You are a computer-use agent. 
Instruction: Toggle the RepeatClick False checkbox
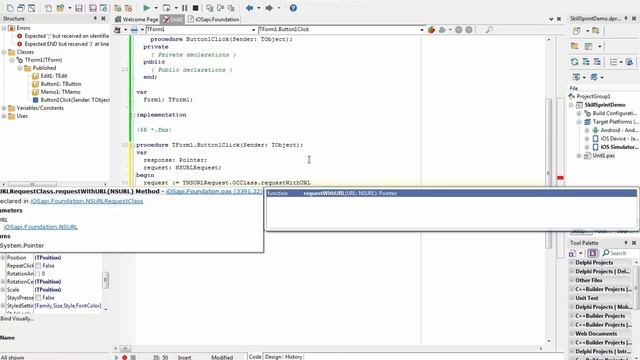click(x=38, y=265)
